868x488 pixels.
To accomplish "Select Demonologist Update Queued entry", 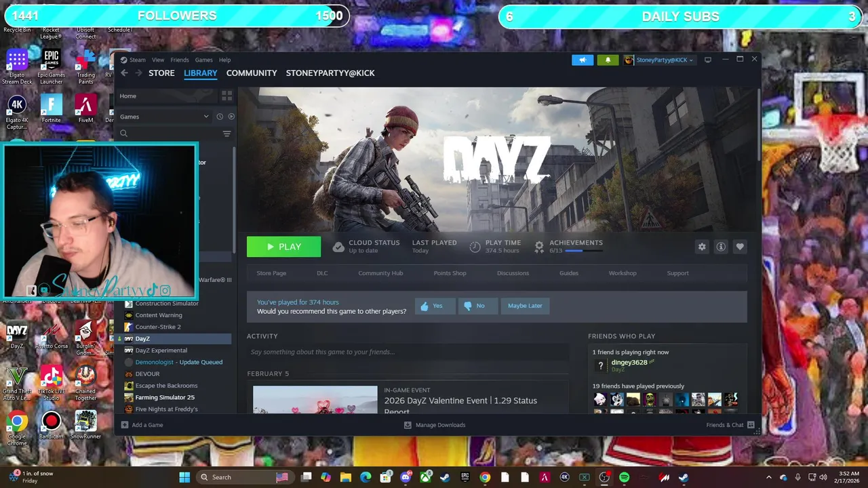I will point(179,362).
